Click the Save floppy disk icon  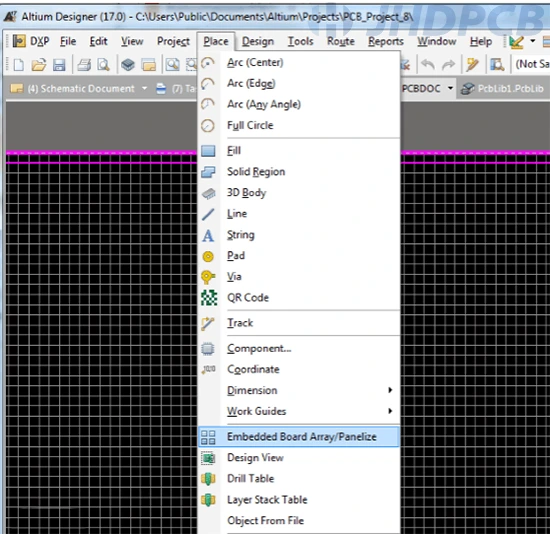[x=59, y=65]
